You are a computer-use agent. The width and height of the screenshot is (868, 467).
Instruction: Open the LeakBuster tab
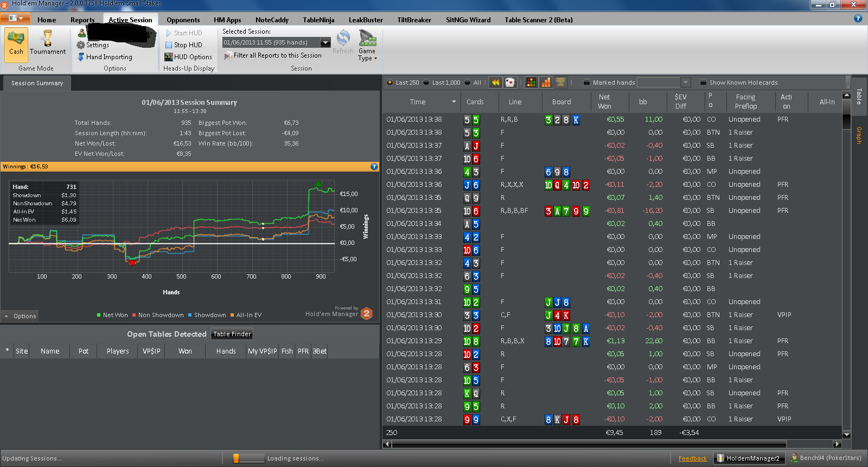[366, 20]
